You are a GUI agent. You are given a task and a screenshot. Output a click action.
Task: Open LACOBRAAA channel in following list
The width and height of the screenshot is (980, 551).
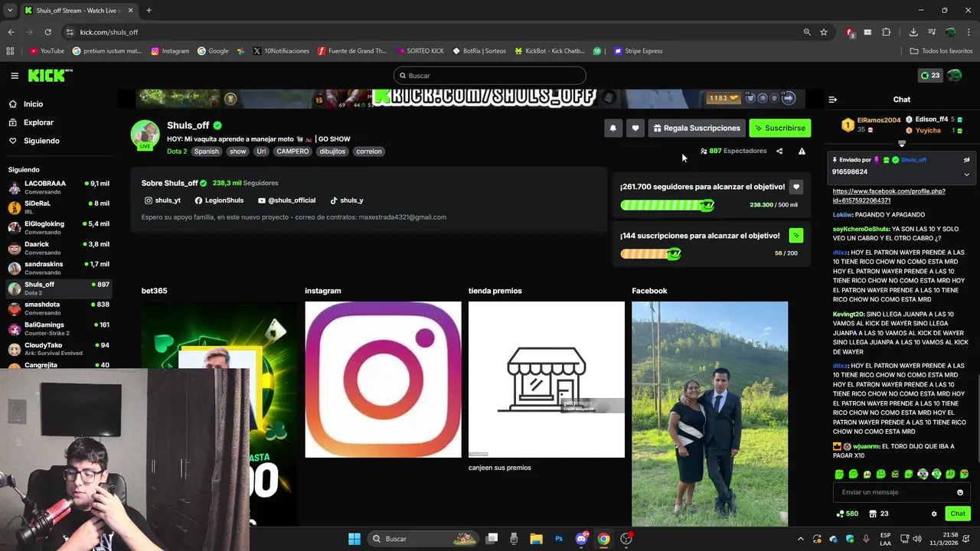point(59,187)
